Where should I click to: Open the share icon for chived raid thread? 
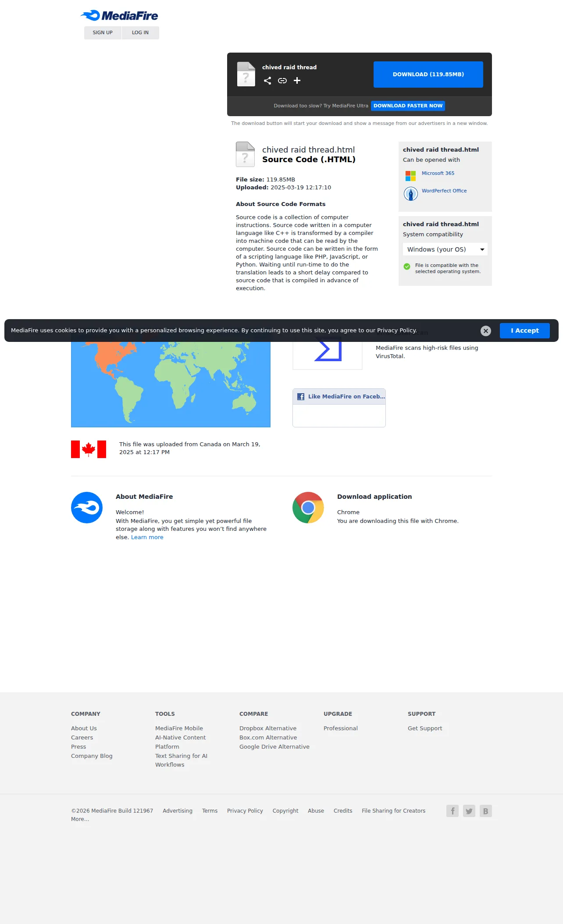pyautogui.click(x=267, y=81)
